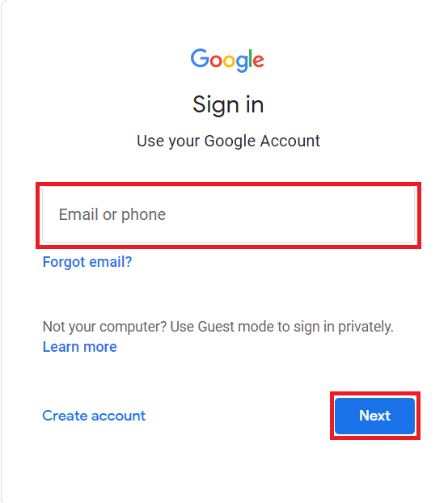
Task: Focus the Email or phone field
Action: (x=228, y=214)
